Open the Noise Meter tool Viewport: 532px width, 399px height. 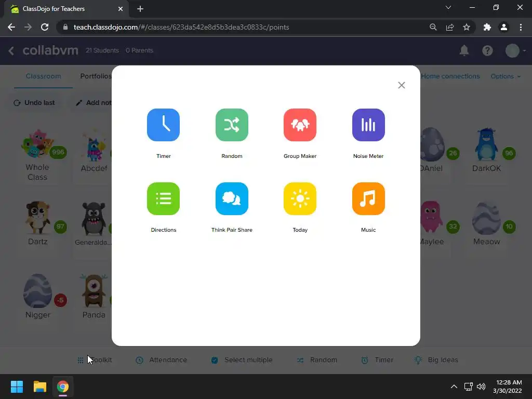pos(368,125)
